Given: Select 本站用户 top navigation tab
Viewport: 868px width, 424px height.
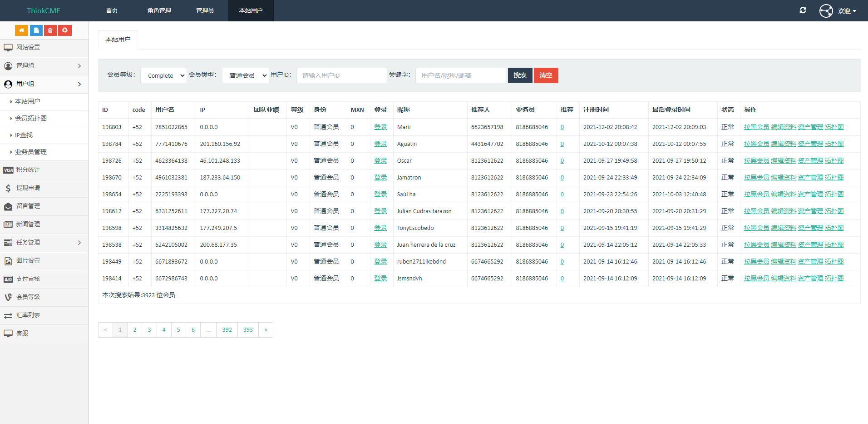Looking at the screenshot, I should click(251, 10).
